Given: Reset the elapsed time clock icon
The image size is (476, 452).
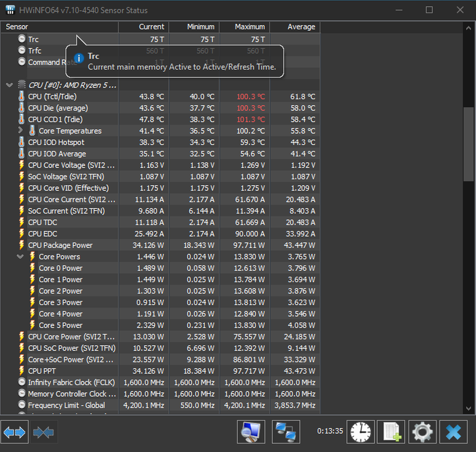Looking at the screenshot, I should 360,432.
